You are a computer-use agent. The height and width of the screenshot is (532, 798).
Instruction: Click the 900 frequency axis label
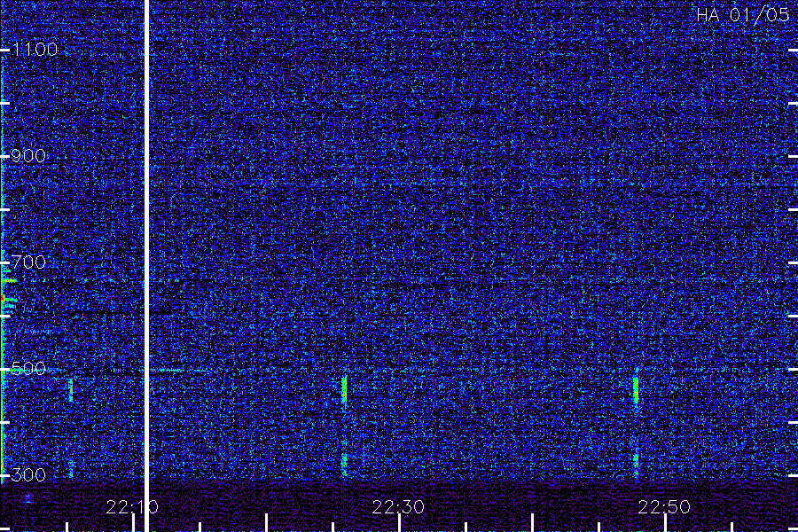[x=28, y=156]
